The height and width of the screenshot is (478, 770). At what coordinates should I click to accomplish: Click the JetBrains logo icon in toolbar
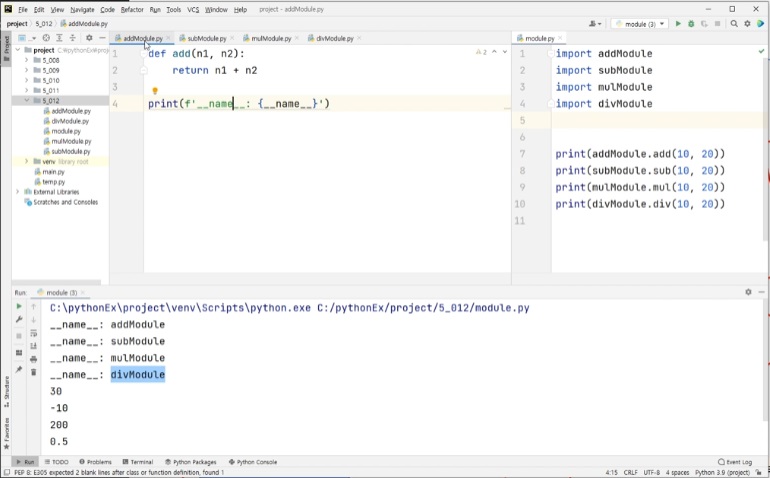(761, 24)
